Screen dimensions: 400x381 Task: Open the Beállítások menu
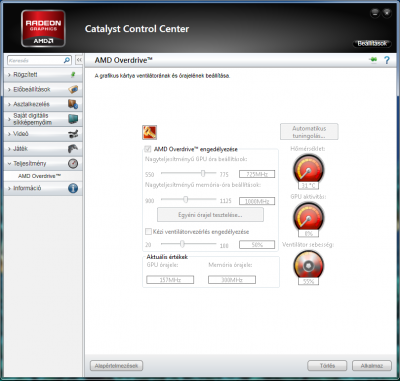pyautogui.click(x=372, y=43)
